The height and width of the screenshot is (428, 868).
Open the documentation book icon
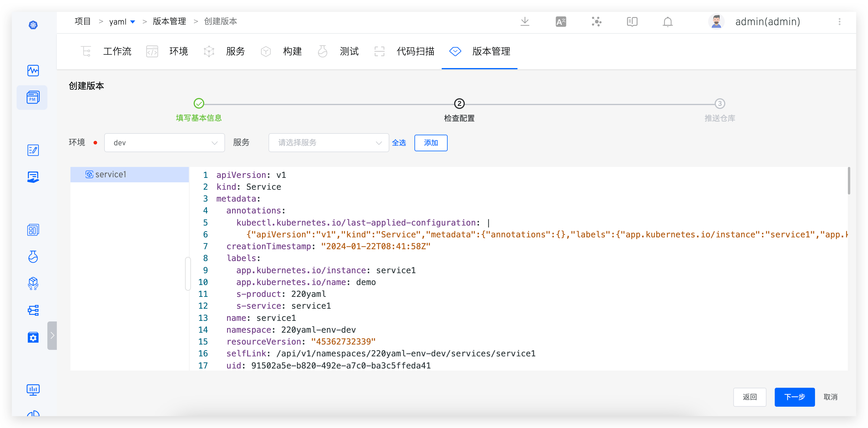coord(632,22)
